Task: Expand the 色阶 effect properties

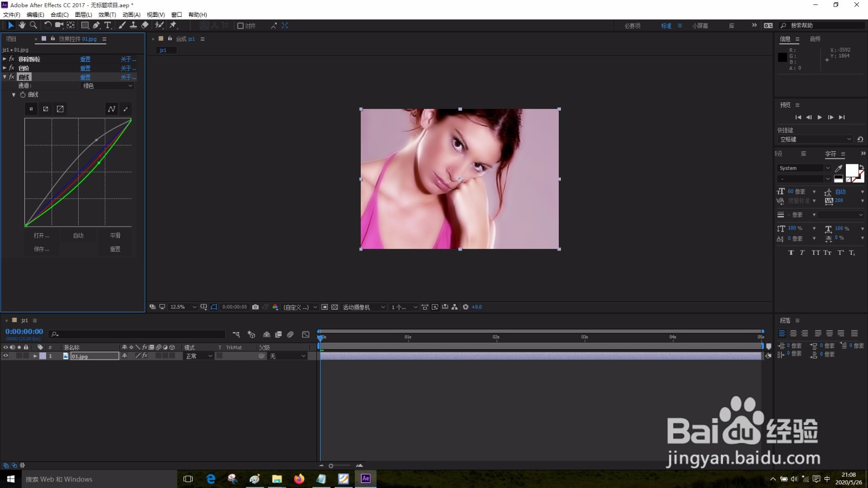Action: point(4,68)
